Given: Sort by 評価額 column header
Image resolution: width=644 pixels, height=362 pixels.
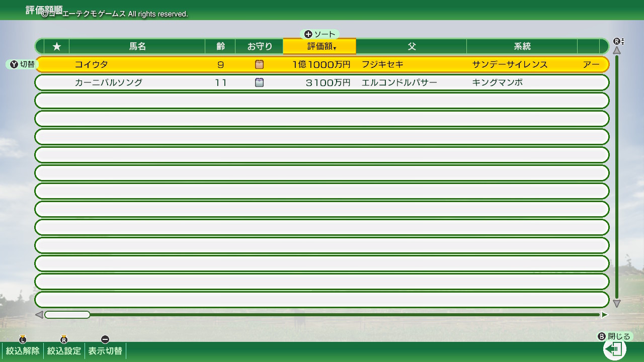Looking at the screenshot, I should click(x=319, y=46).
